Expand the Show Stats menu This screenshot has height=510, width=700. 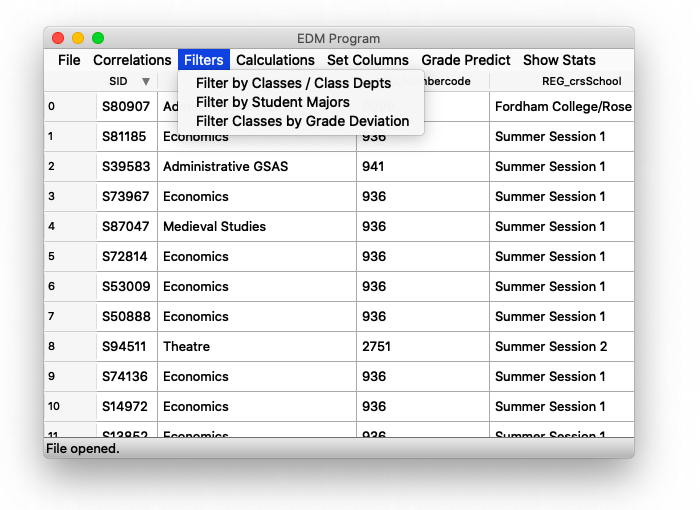(559, 60)
